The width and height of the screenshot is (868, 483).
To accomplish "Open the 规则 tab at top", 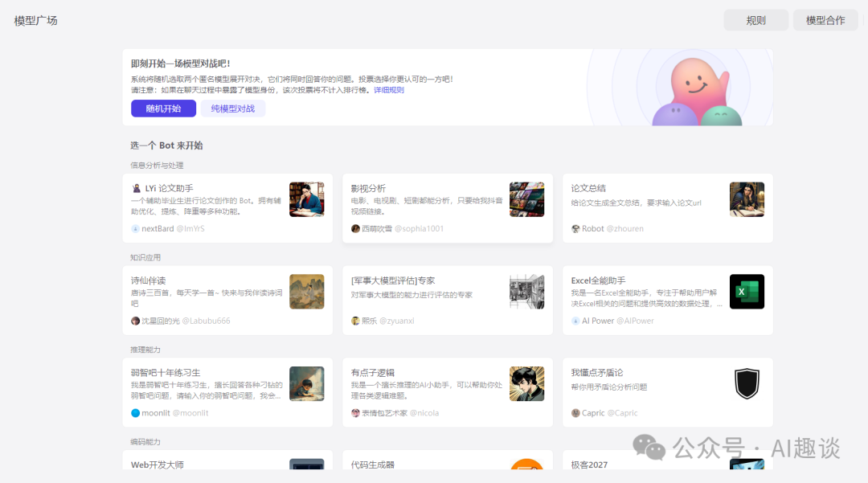I will click(x=755, y=20).
